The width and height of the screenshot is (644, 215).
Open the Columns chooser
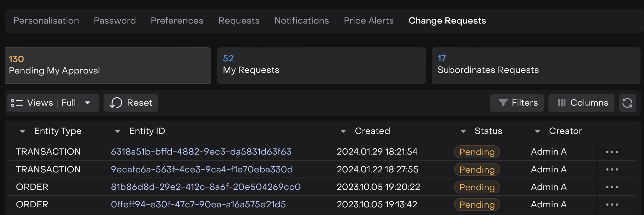pyautogui.click(x=581, y=103)
